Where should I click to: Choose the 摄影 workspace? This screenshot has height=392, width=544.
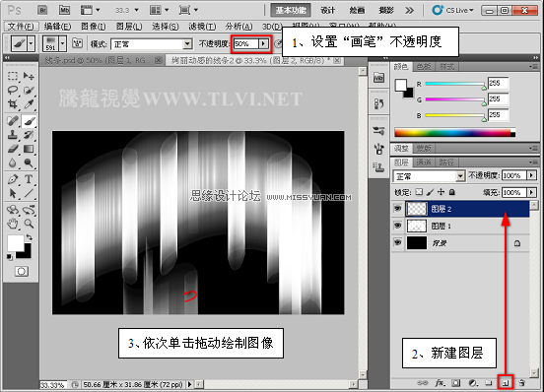point(386,11)
